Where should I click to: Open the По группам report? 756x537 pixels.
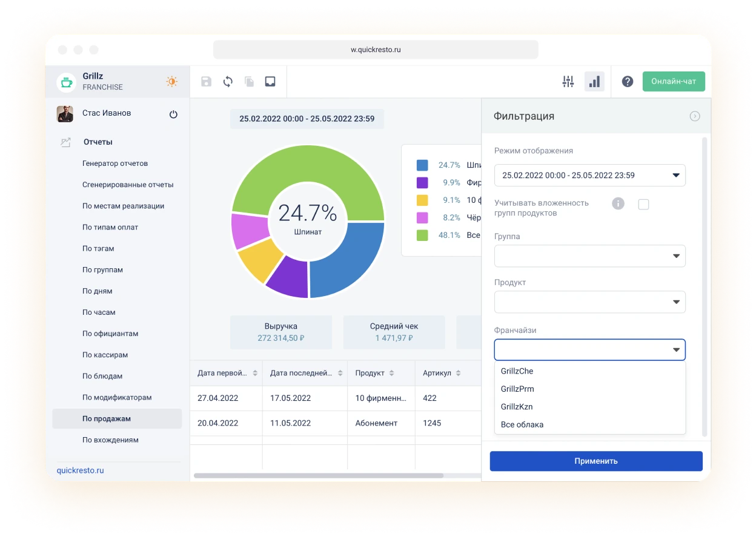pos(102,270)
